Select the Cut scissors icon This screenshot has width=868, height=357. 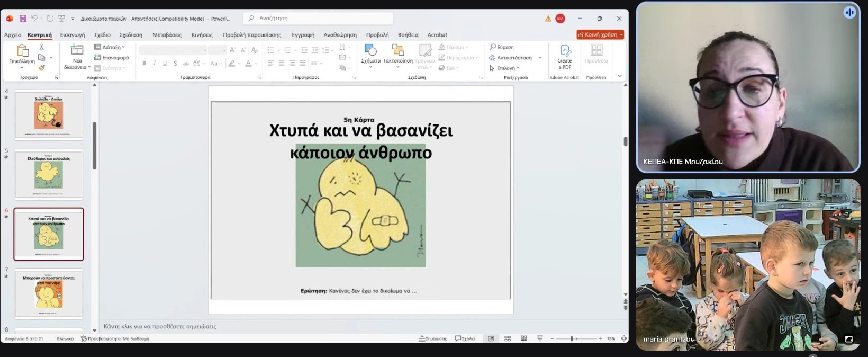(41, 48)
